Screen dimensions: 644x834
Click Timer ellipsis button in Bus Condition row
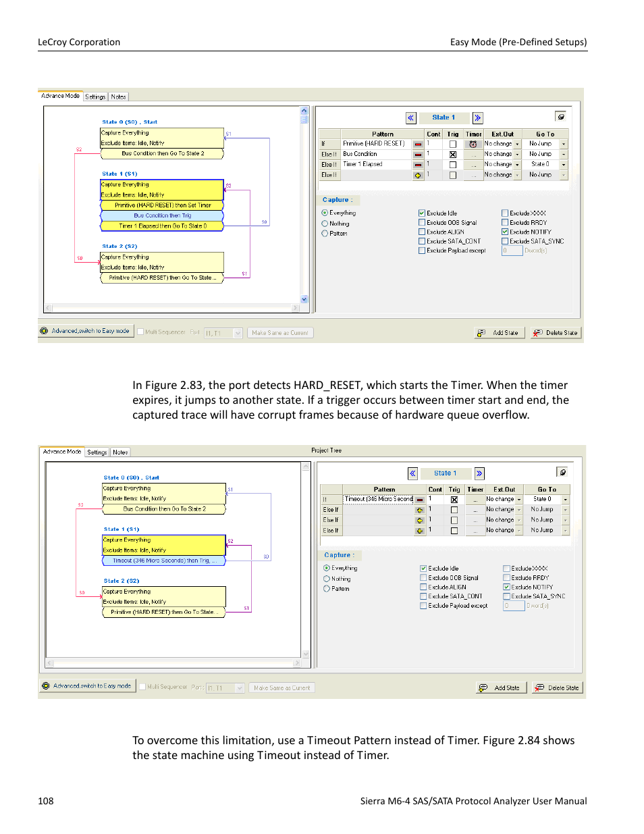(x=473, y=155)
